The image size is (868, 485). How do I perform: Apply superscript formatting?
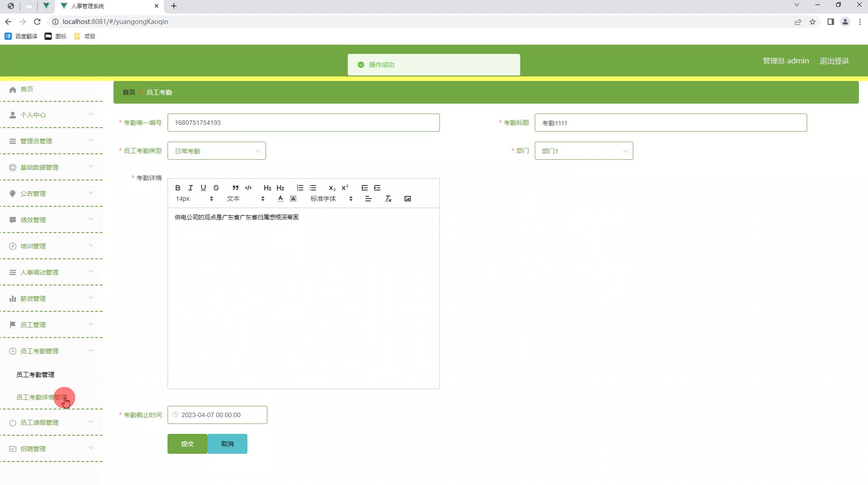tap(345, 188)
